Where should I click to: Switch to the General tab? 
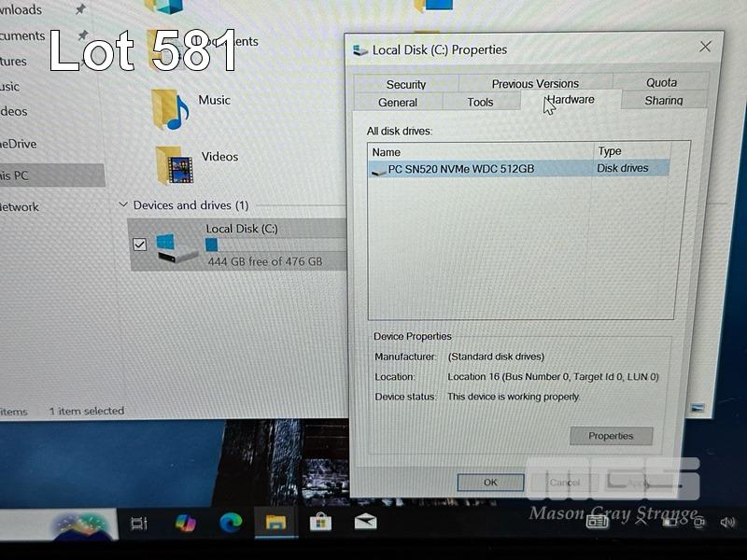[x=398, y=103]
